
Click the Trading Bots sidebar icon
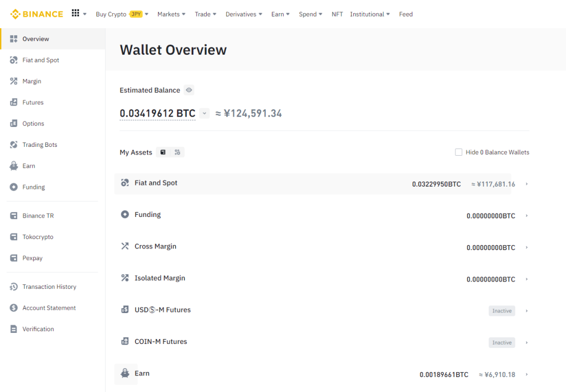pos(14,145)
